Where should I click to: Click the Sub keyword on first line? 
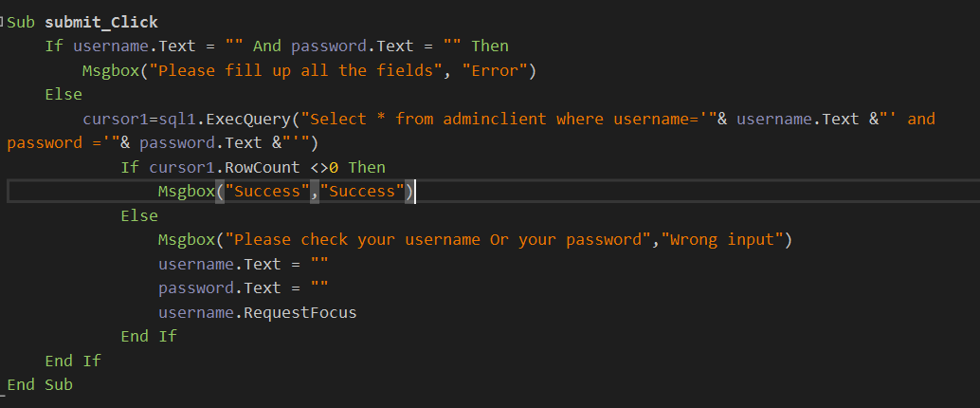[21, 22]
